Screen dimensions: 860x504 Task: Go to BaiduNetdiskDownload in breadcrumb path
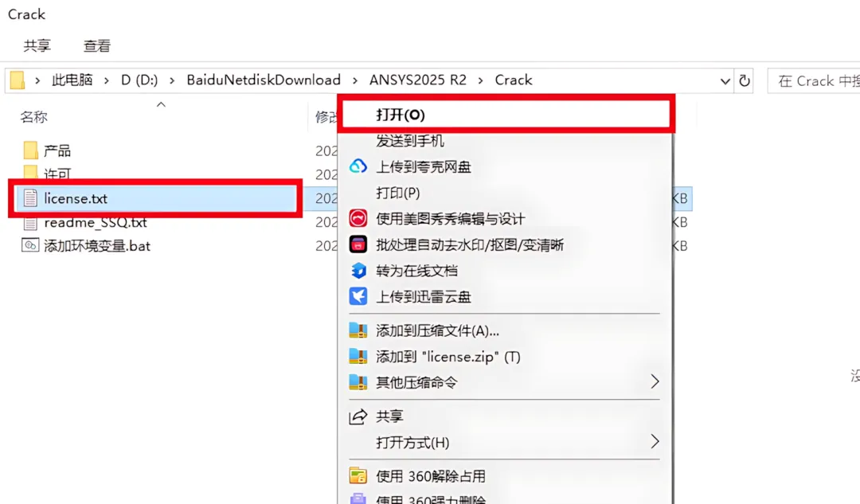[264, 80]
